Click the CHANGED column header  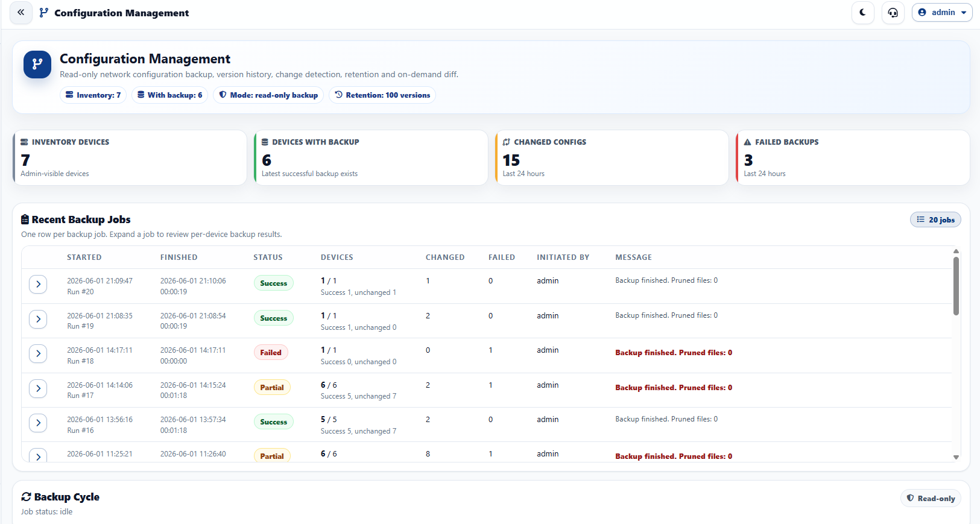[x=445, y=257]
